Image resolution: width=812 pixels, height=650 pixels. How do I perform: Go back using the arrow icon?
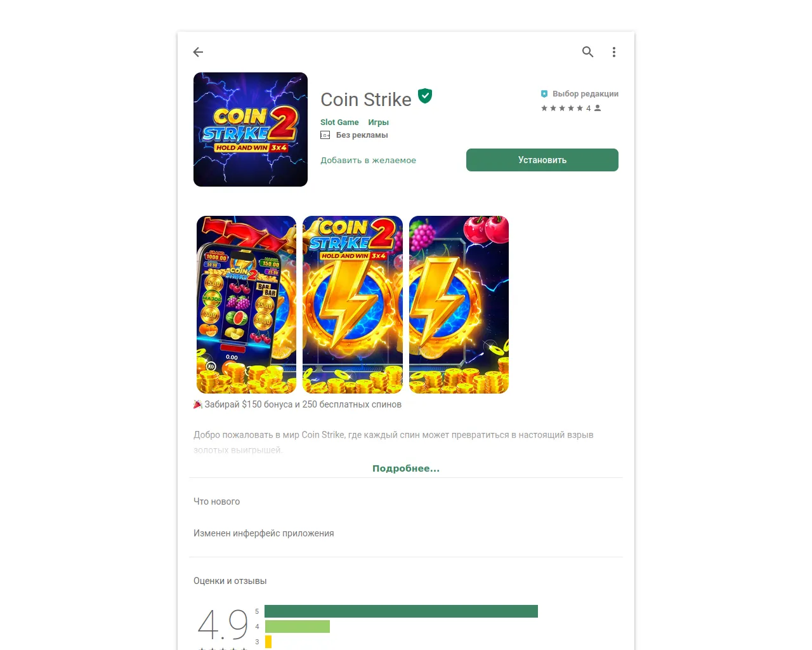pos(198,52)
